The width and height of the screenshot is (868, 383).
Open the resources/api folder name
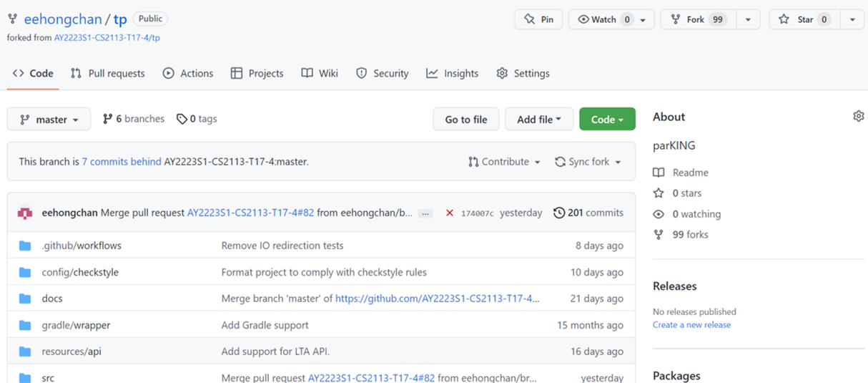pos(71,352)
